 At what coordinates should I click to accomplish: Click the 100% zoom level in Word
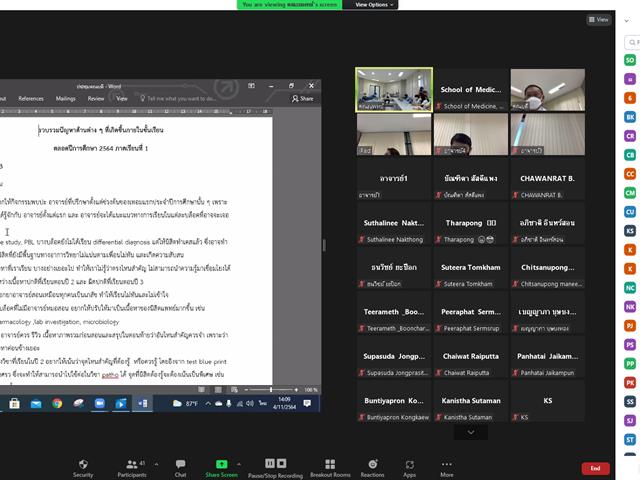tap(310, 390)
